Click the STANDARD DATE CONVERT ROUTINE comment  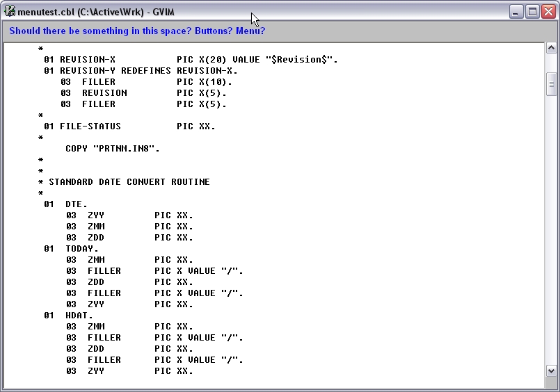pos(129,182)
